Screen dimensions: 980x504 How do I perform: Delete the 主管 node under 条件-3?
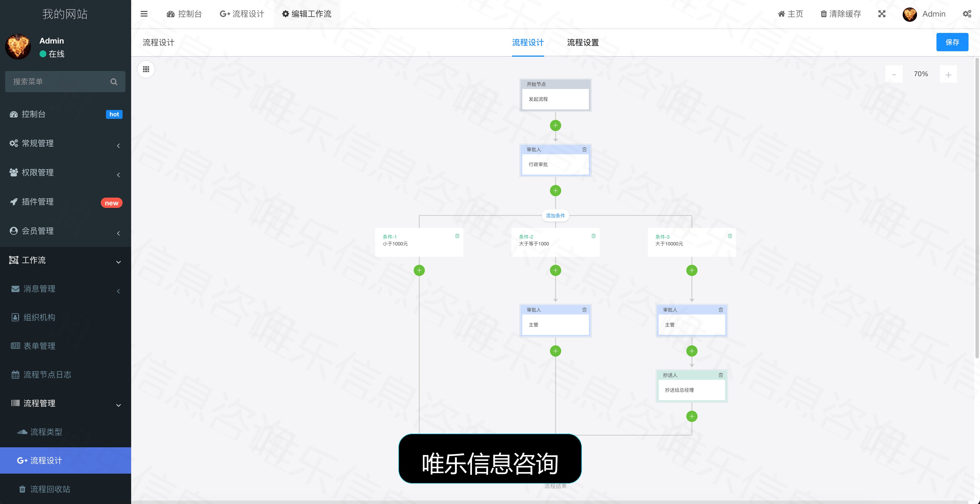pyautogui.click(x=721, y=310)
